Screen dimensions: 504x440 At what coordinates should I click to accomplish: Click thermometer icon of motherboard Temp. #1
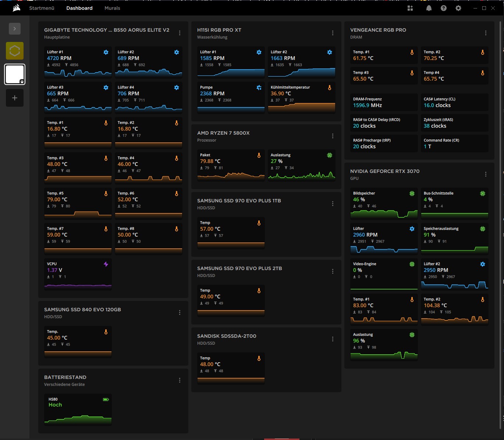tap(106, 123)
